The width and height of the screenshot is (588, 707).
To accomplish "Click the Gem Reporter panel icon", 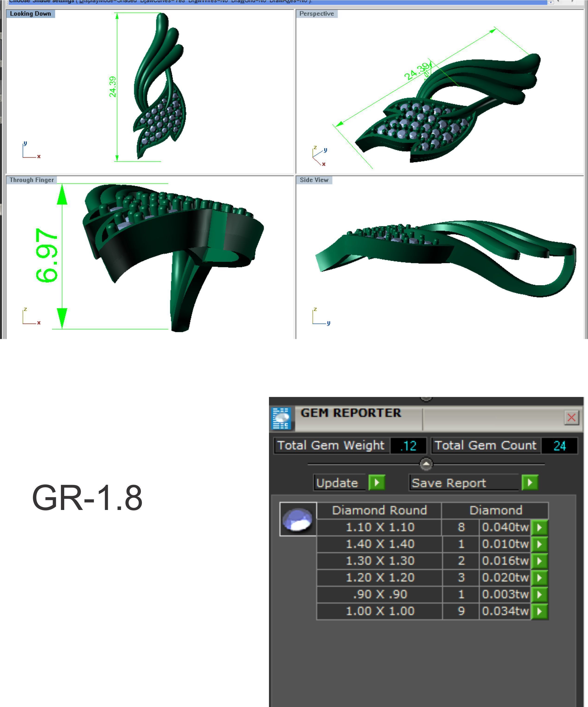I will (281, 418).
